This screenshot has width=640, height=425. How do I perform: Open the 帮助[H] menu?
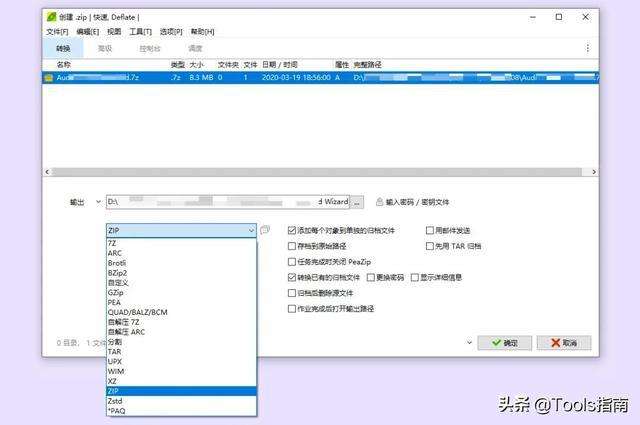point(202,31)
